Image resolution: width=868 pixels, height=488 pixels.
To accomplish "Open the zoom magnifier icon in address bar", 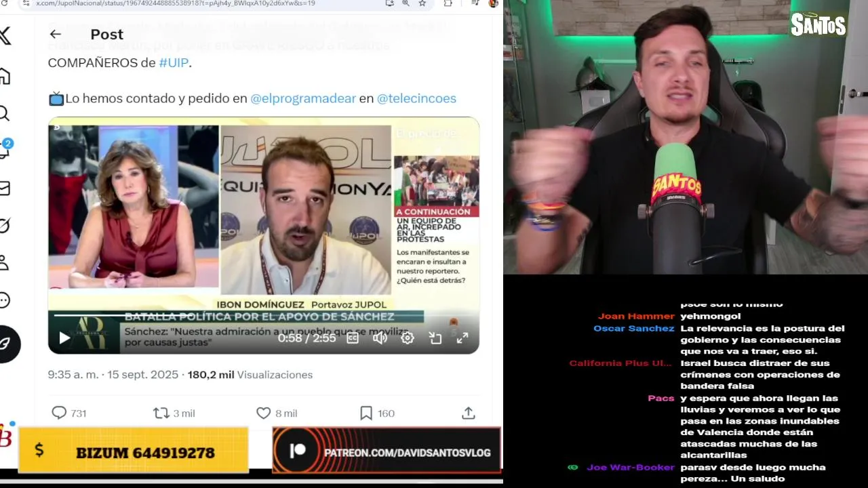I will tap(406, 3).
